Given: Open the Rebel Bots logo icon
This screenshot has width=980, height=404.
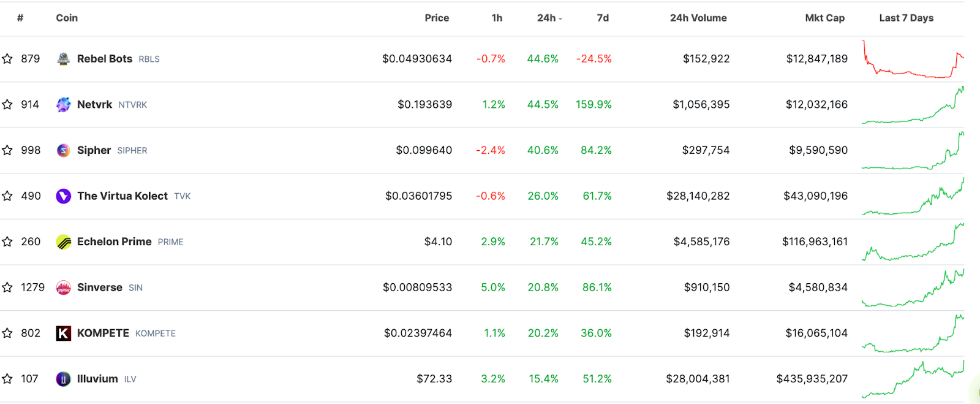Looking at the screenshot, I should tap(64, 59).
